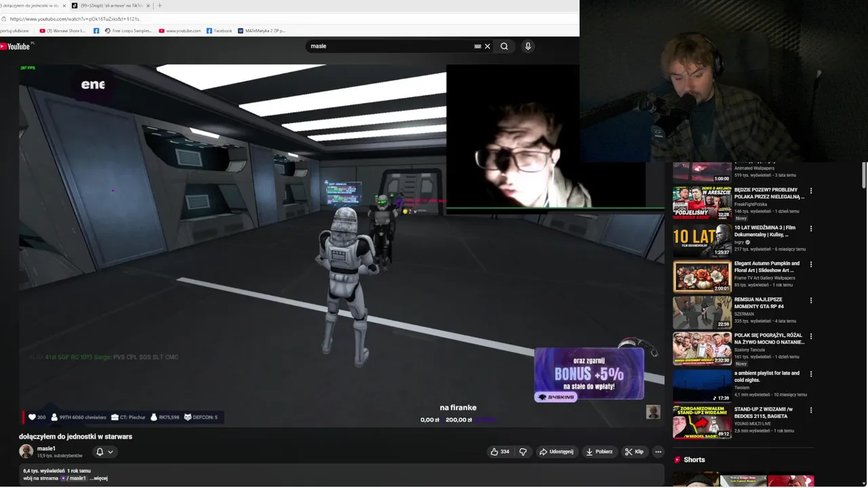Open more actions ellipsis beside Klip
This screenshot has height=488, width=868.
[x=658, y=451]
